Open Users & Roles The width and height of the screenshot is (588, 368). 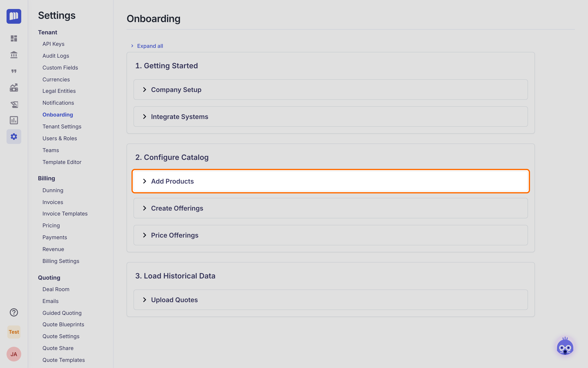pos(60,138)
